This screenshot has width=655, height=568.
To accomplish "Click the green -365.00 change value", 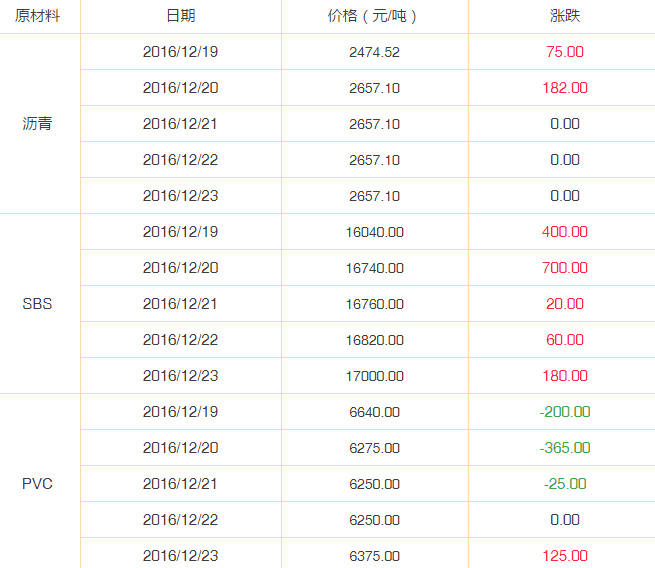I will click(x=565, y=448).
